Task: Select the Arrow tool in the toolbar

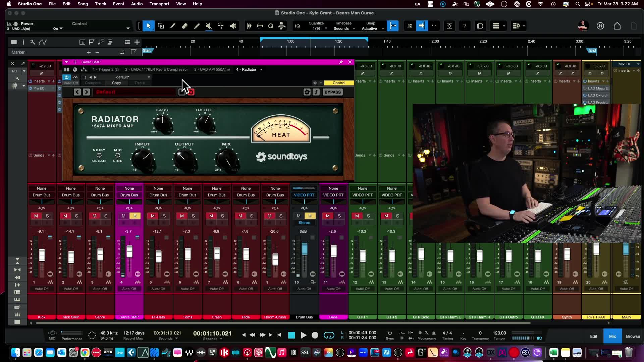Action: (149, 26)
